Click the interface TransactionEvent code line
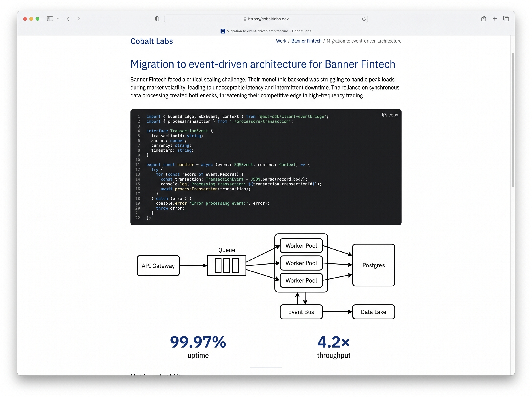 [x=180, y=131]
